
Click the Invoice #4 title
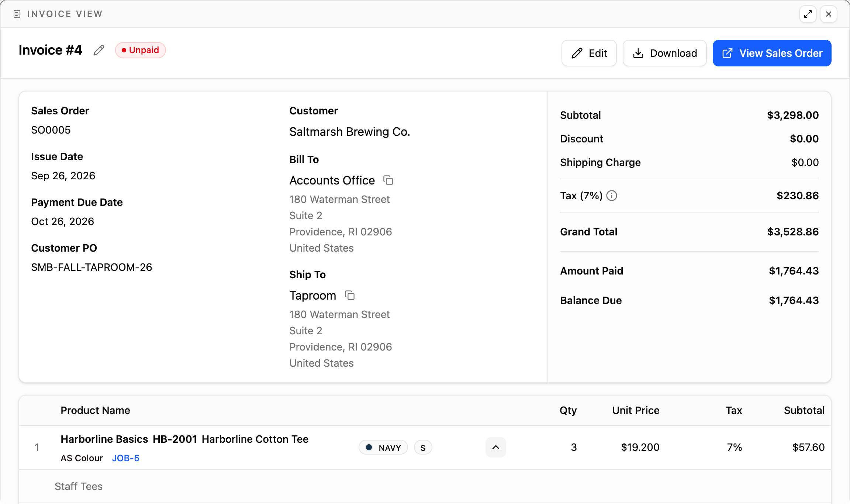[x=51, y=50]
